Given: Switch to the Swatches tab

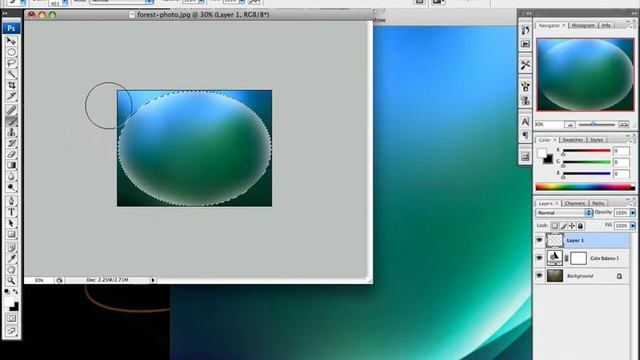Looking at the screenshot, I should point(573,140).
